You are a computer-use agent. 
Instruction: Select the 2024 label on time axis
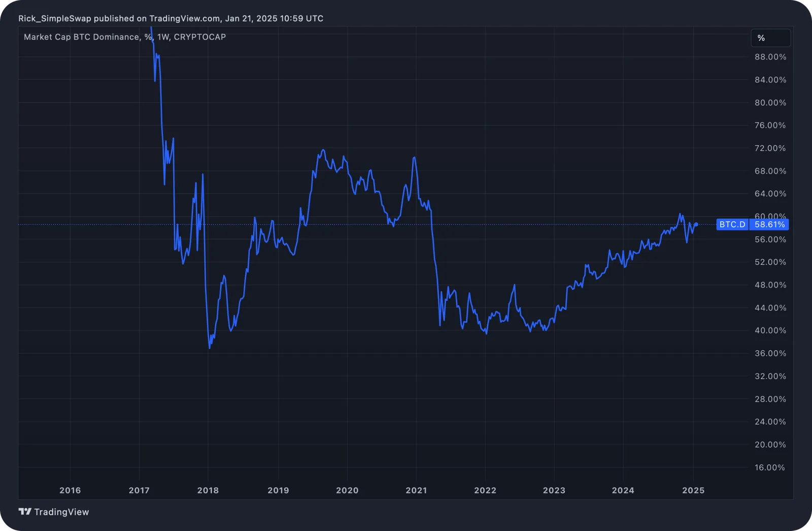pyautogui.click(x=623, y=490)
